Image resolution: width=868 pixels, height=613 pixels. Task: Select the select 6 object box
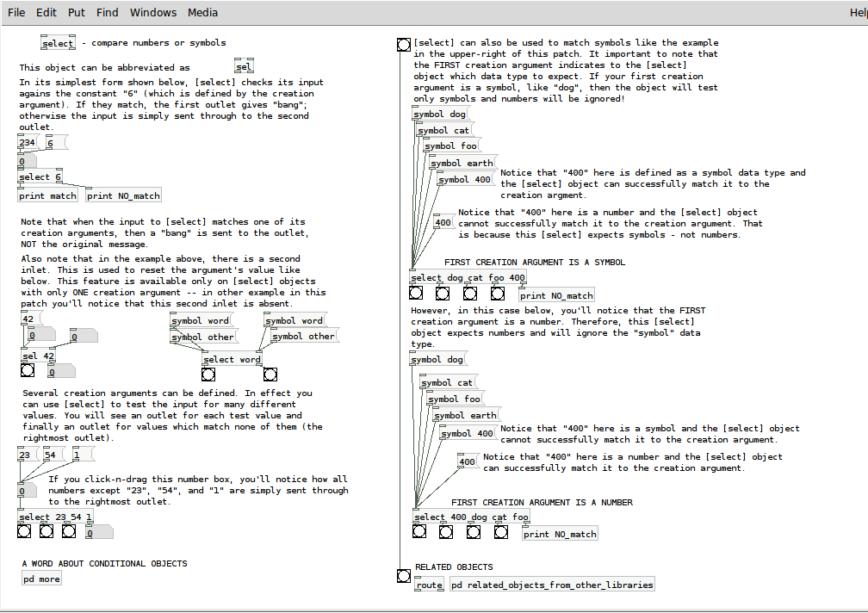point(40,177)
